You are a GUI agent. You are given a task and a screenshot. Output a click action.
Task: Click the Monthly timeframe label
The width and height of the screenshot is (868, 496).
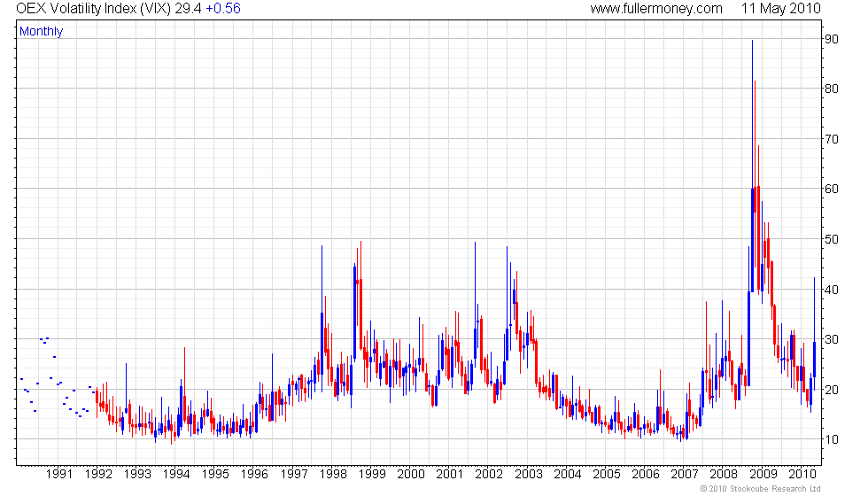[42, 31]
